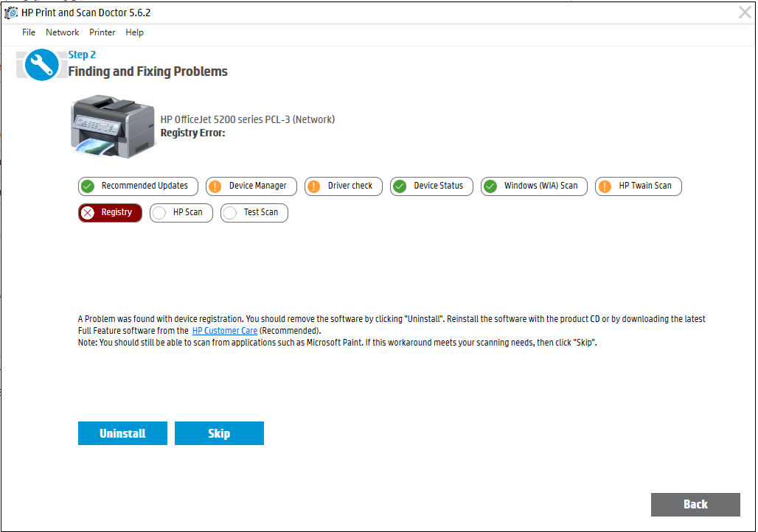Click the green check icon on Device Status
758x532 pixels.
tap(400, 186)
